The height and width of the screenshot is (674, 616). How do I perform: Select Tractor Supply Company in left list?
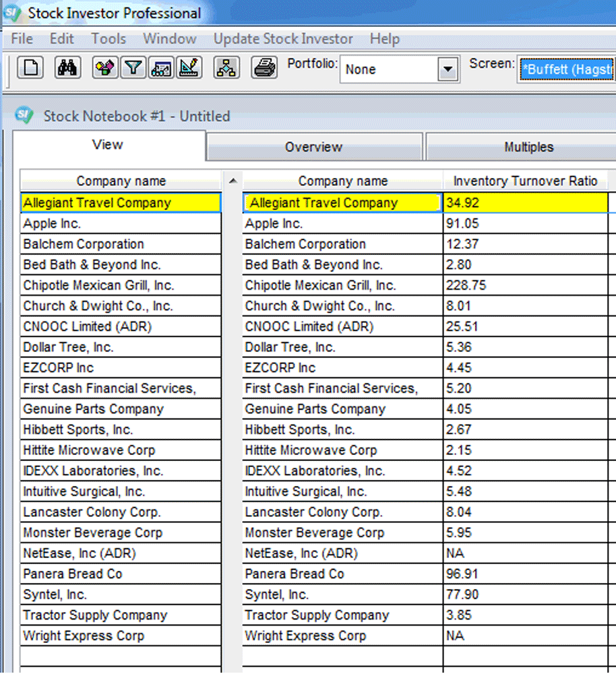pos(121,615)
